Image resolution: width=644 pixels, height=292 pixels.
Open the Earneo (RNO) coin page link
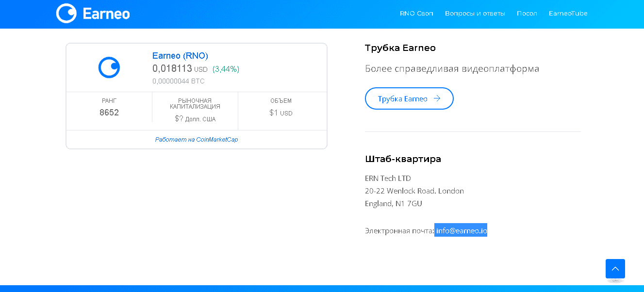180,56
